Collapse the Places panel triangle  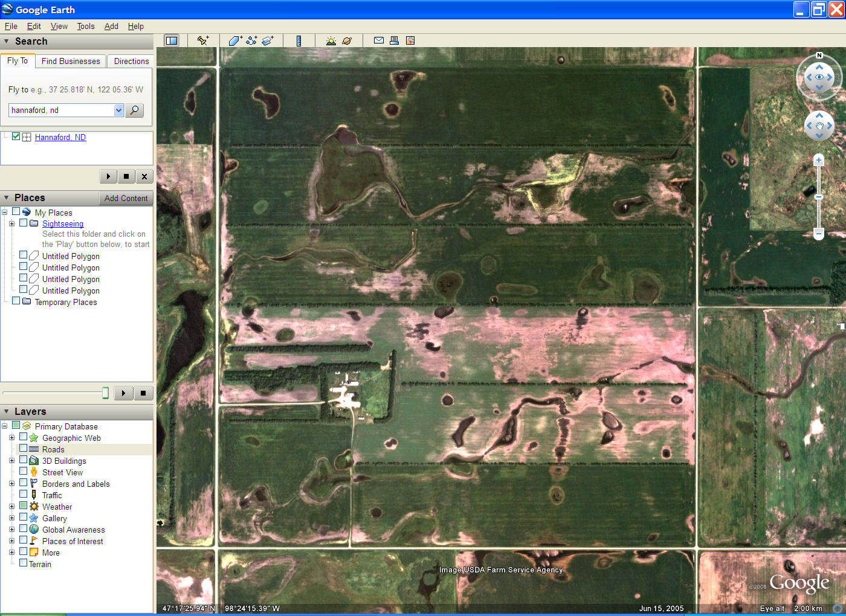pos(7,197)
